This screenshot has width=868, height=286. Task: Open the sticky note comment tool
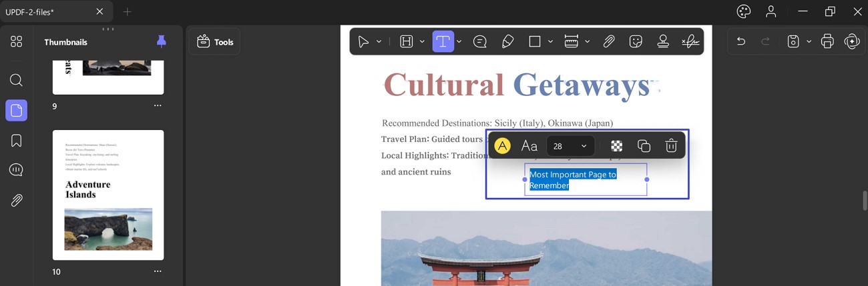pyautogui.click(x=479, y=41)
